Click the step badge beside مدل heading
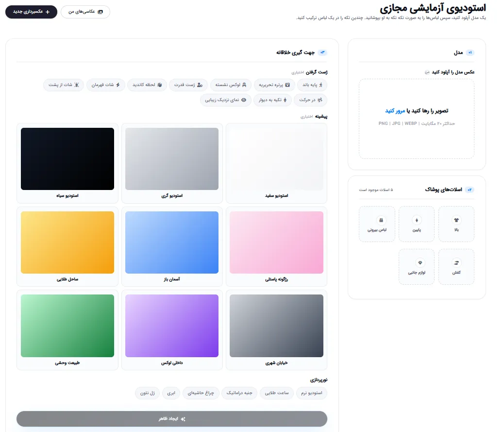 (470, 52)
